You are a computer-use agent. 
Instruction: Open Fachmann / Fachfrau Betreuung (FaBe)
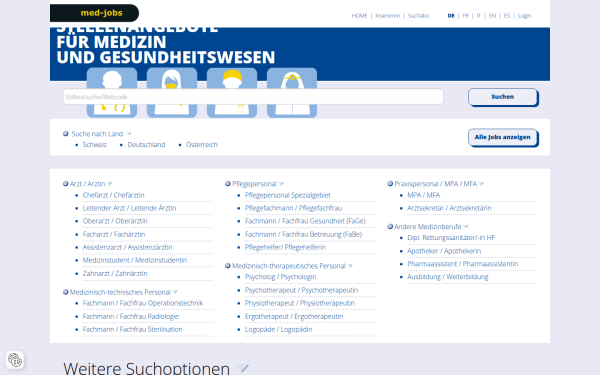point(303,234)
